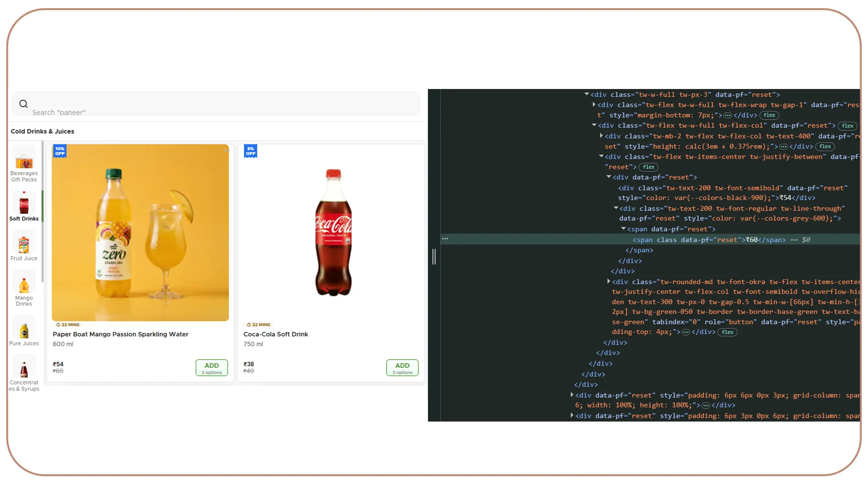Collapse the span data-pf reset parent node
Screen dimensions: 868x484
(x=624, y=229)
